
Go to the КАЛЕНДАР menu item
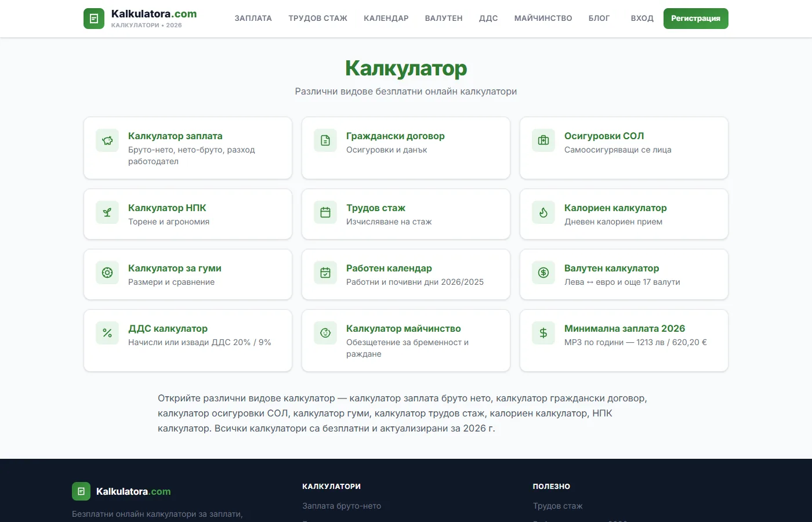[x=386, y=19]
